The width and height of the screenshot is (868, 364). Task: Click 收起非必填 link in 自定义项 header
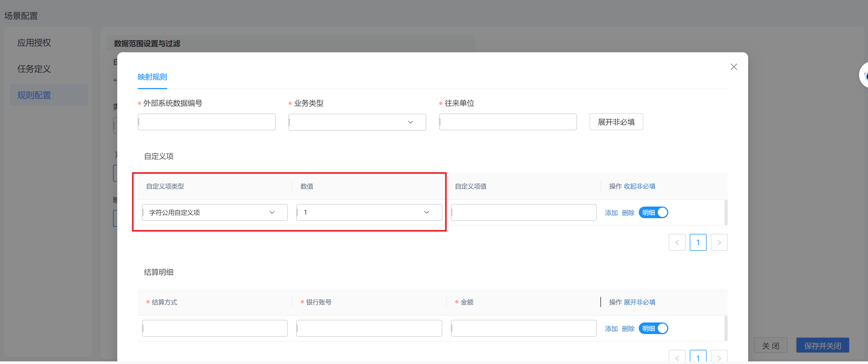[639, 186]
